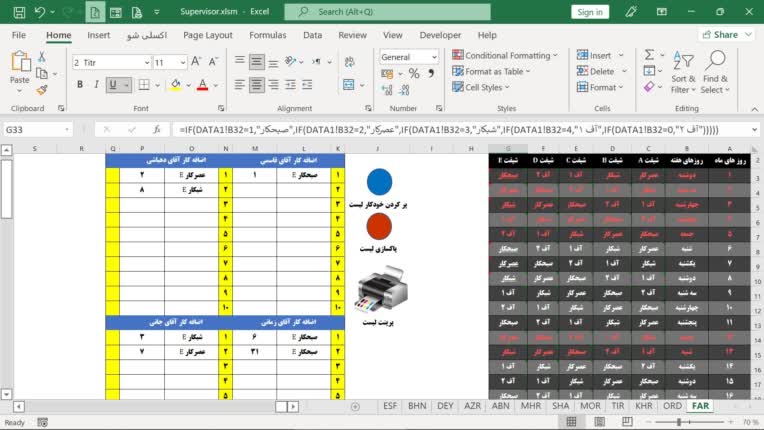The height and width of the screenshot is (430, 764).
Task: Apply Comma Style format
Action: pyautogui.click(x=431, y=74)
